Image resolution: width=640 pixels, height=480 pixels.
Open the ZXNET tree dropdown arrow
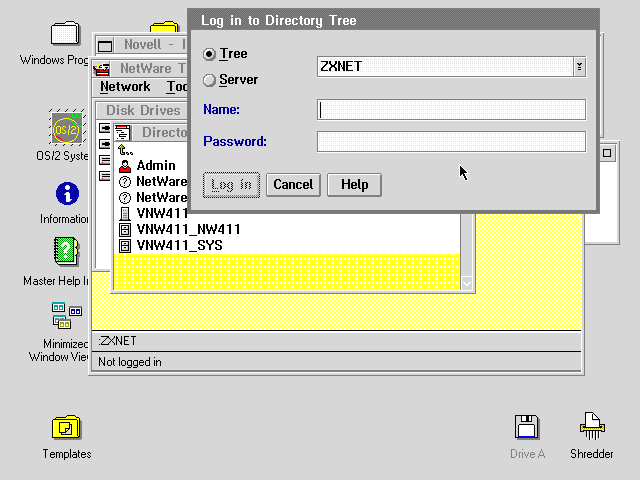pyautogui.click(x=579, y=67)
